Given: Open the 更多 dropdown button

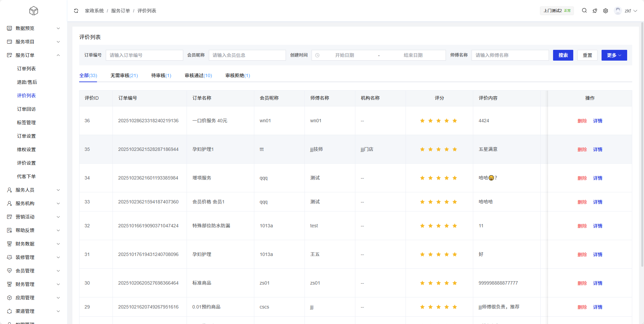Looking at the screenshot, I should click(x=614, y=55).
